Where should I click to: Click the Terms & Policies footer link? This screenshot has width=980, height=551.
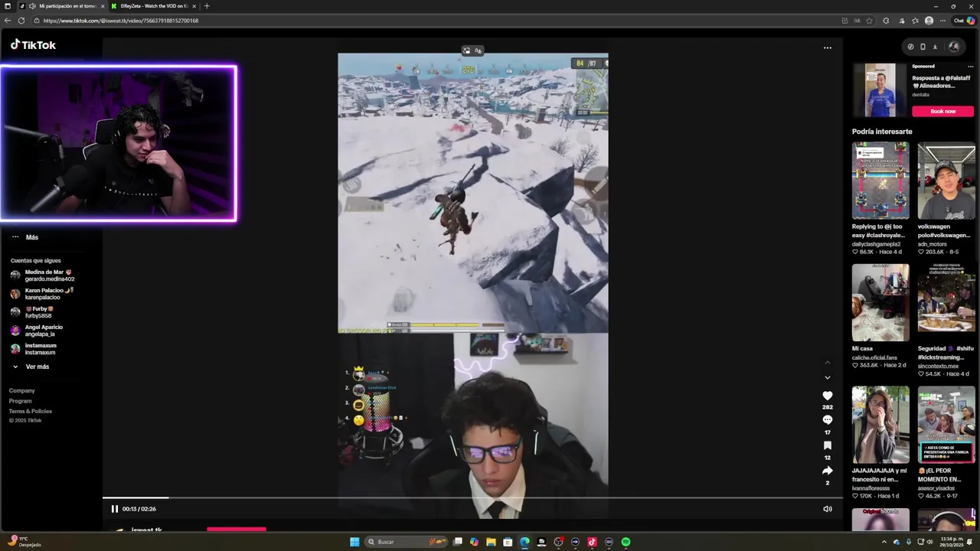click(31, 411)
